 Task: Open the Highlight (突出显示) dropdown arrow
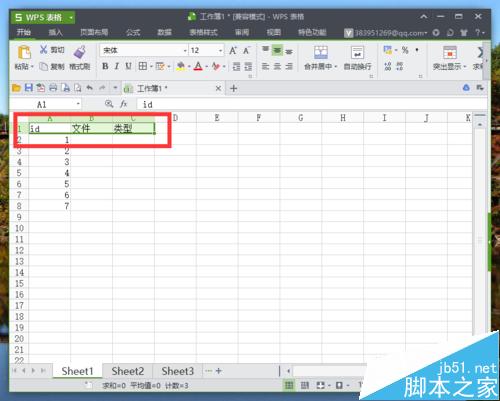coord(465,67)
